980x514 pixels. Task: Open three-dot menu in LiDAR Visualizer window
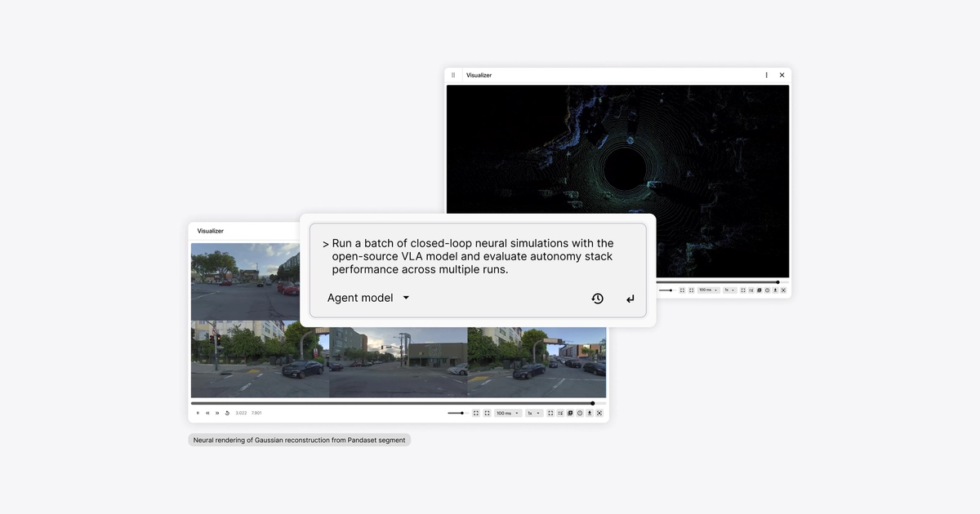(766, 75)
